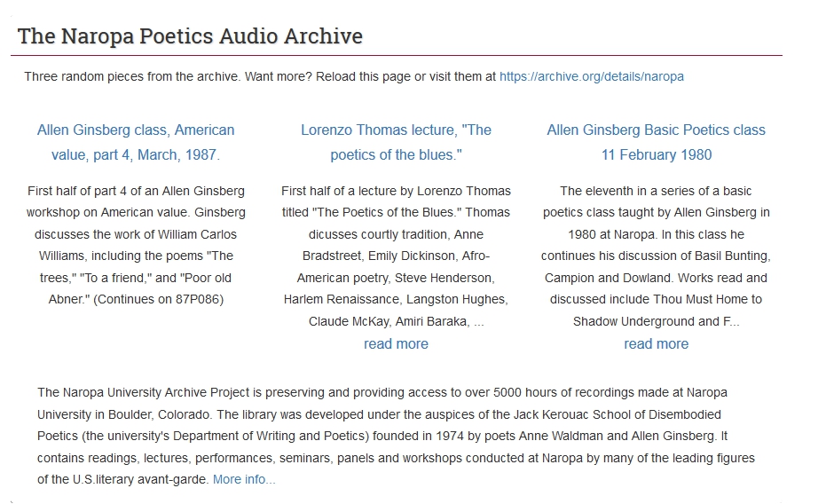The width and height of the screenshot is (826, 504).
Task: Click the Naropa University Archive Project paragraph
Action: point(396,436)
